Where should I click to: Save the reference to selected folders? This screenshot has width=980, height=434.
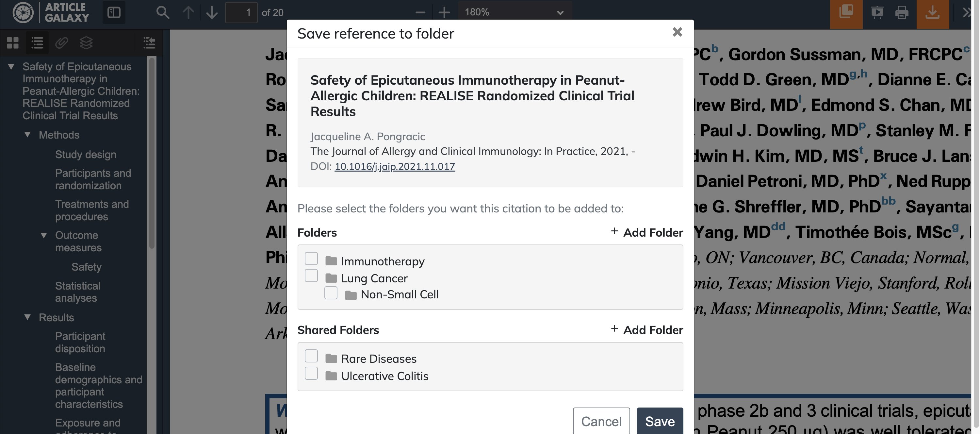[x=660, y=422]
